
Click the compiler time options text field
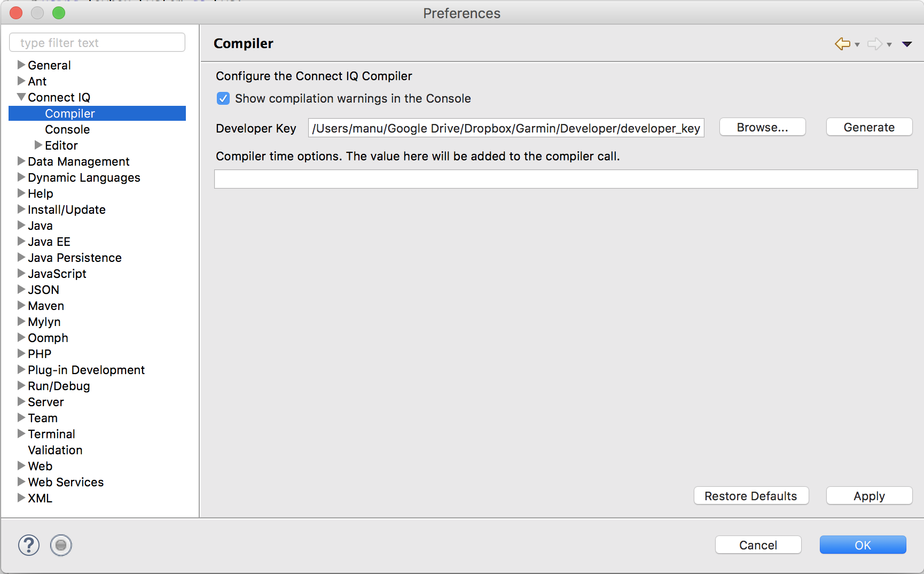pyautogui.click(x=566, y=179)
